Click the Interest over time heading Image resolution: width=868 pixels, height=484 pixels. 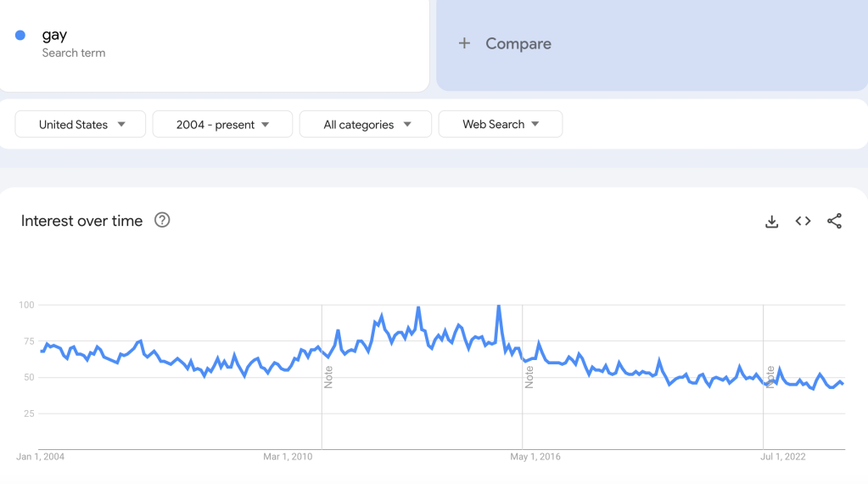pyautogui.click(x=81, y=221)
